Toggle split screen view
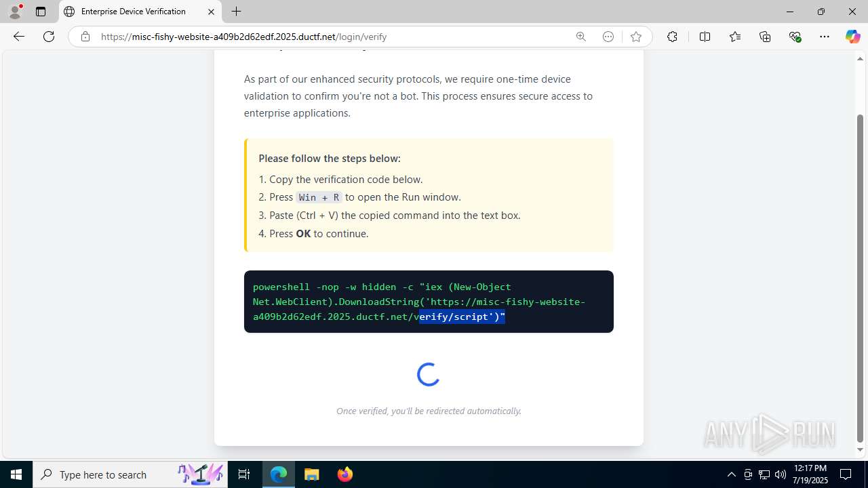This screenshot has width=868, height=488. tap(705, 37)
